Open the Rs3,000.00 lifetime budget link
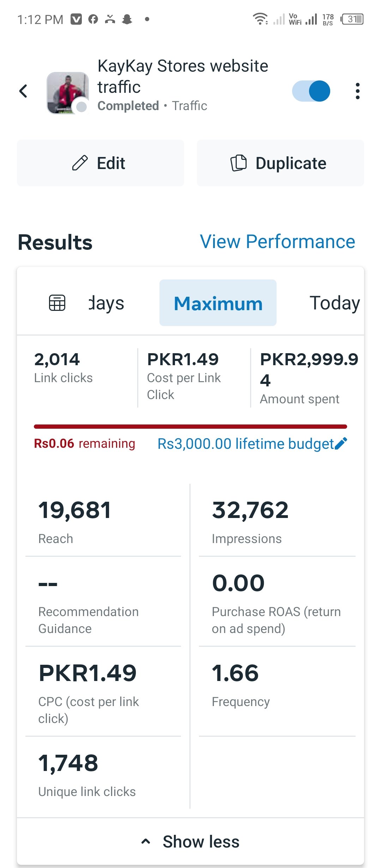This screenshot has width=381, height=868. [x=246, y=444]
